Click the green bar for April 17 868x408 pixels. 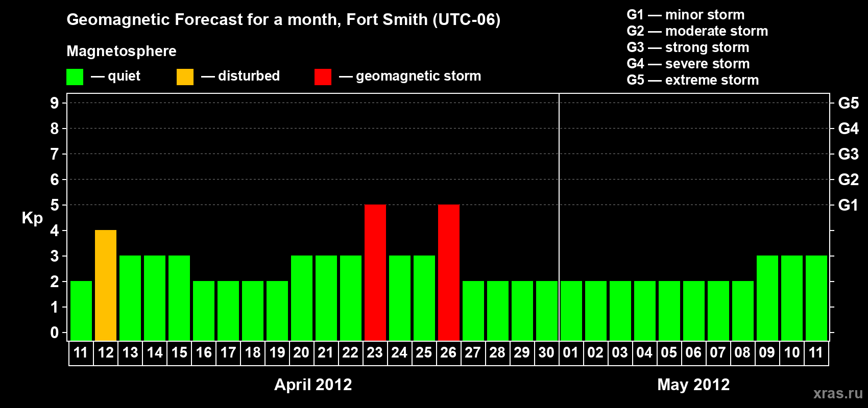pyautogui.click(x=228, y=311)
